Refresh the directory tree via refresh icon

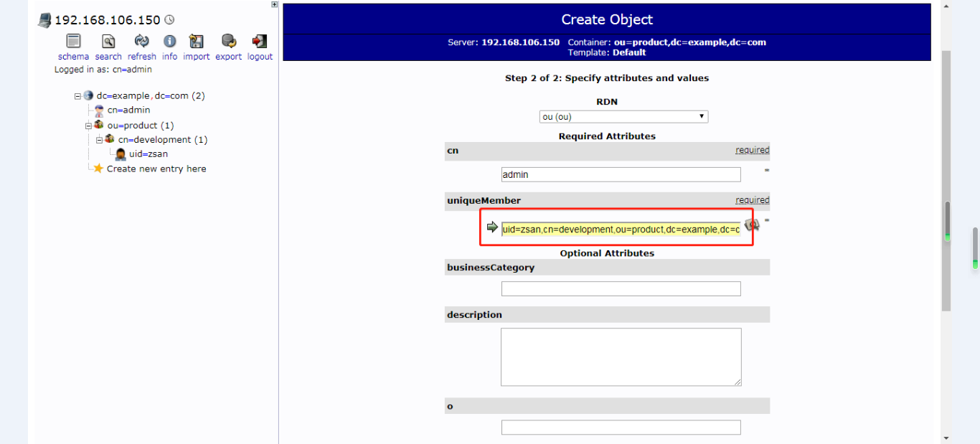point(141,42)
